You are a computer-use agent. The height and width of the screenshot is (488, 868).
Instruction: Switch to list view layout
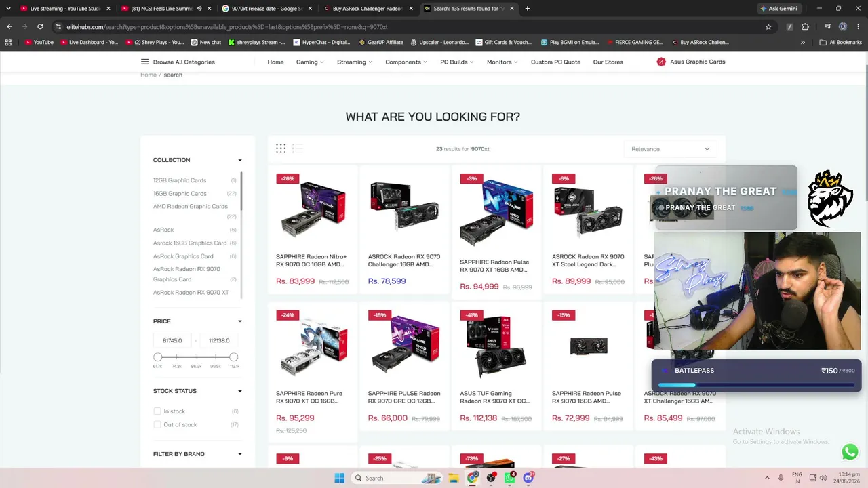(297, 148)
